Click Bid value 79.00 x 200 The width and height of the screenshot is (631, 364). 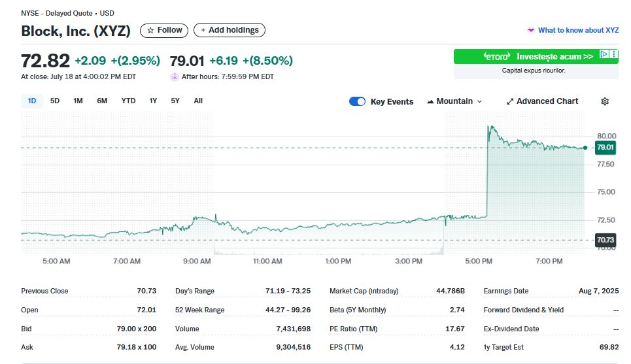[137, 329]
